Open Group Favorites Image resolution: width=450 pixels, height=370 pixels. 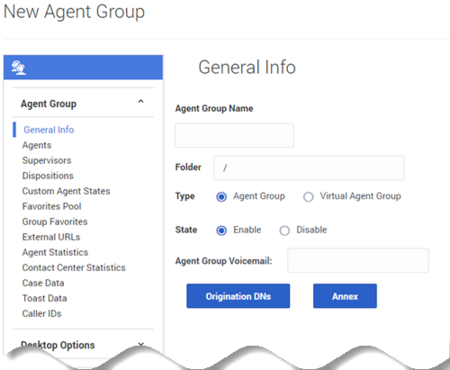[55, 222]
